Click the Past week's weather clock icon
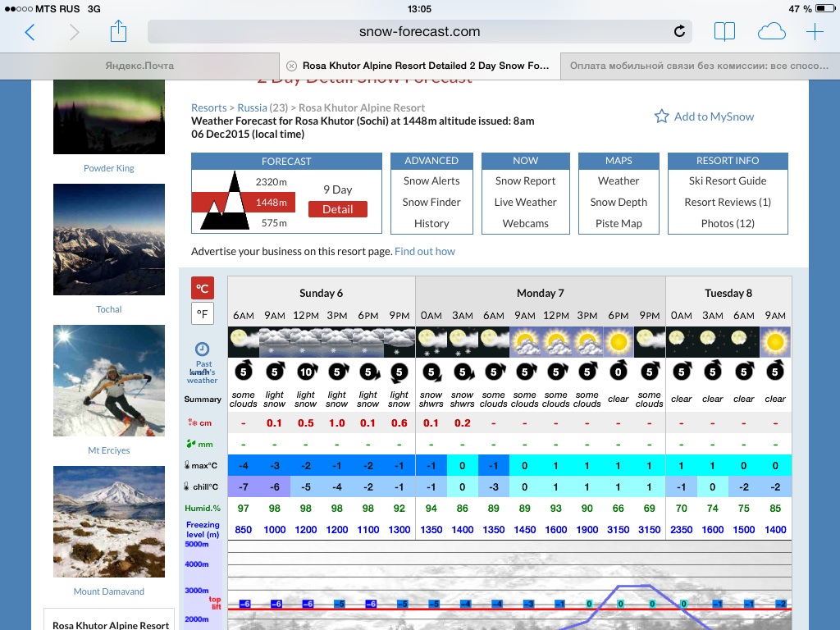 pos(203,348)
